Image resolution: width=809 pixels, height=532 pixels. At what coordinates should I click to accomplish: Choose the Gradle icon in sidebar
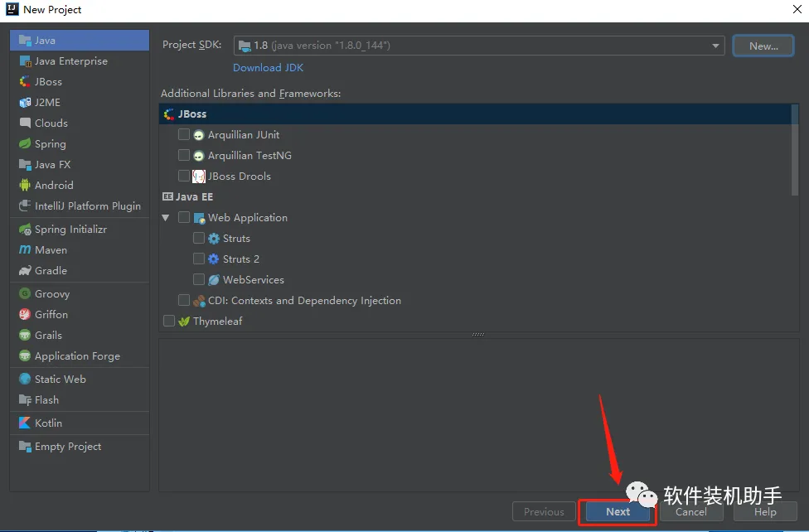25,270
